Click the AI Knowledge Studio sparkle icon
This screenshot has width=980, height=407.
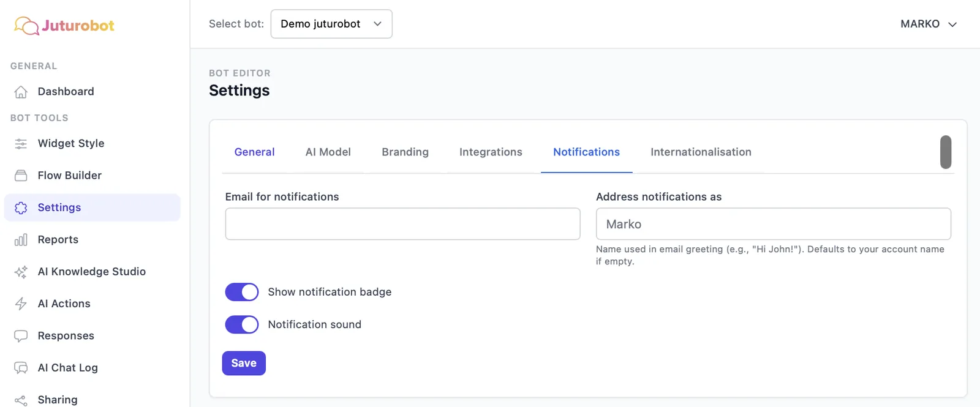coord(21,272)
